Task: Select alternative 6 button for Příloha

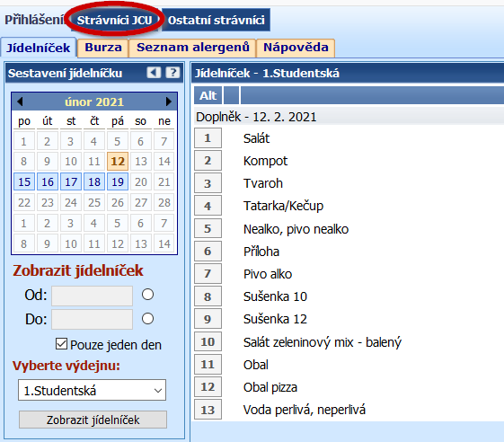Action: 208,251
